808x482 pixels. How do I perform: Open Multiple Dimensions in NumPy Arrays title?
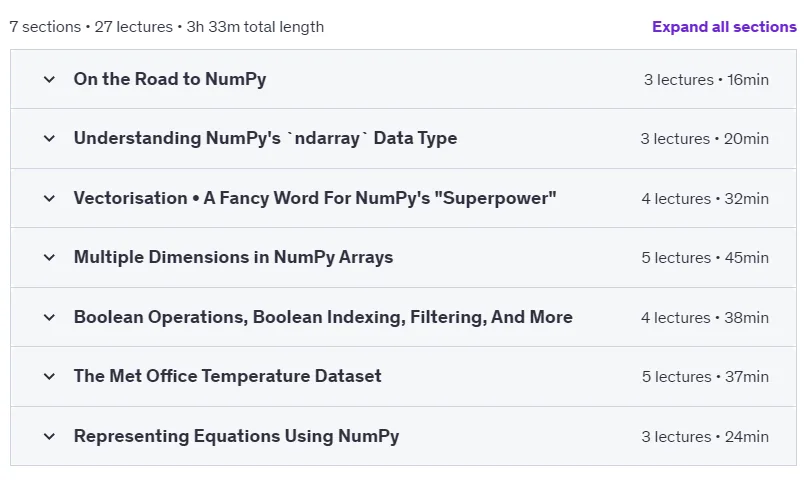233,257
